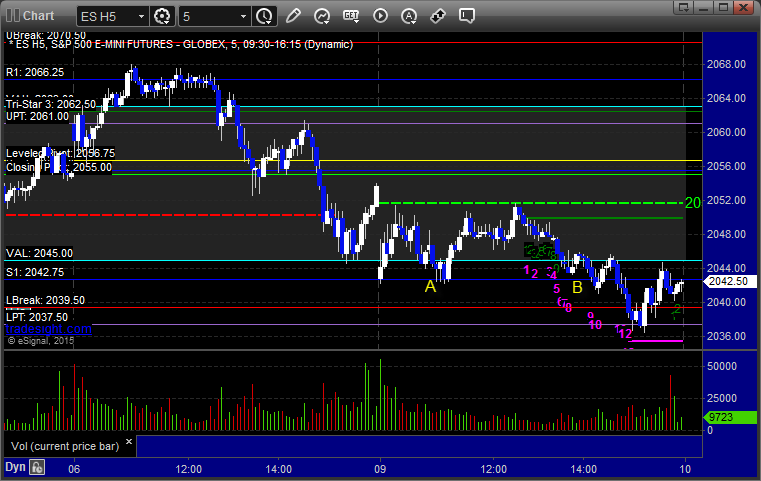Expand the ES H5 symbol dropdown

[x=141, y=17]
